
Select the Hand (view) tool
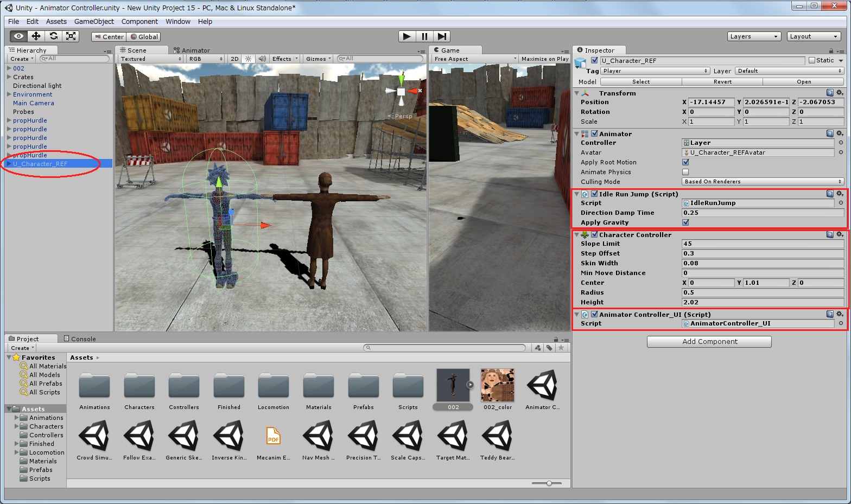[x=18, y=36]
